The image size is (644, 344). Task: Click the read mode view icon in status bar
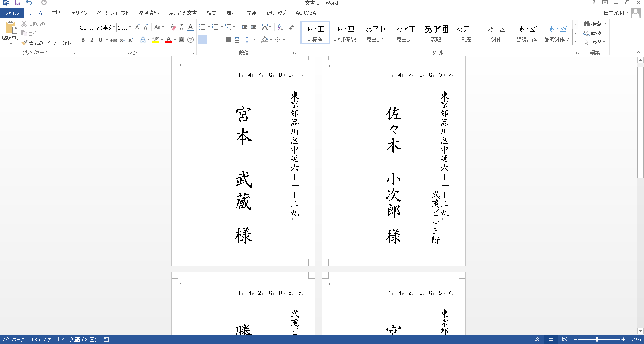(537, 339)
